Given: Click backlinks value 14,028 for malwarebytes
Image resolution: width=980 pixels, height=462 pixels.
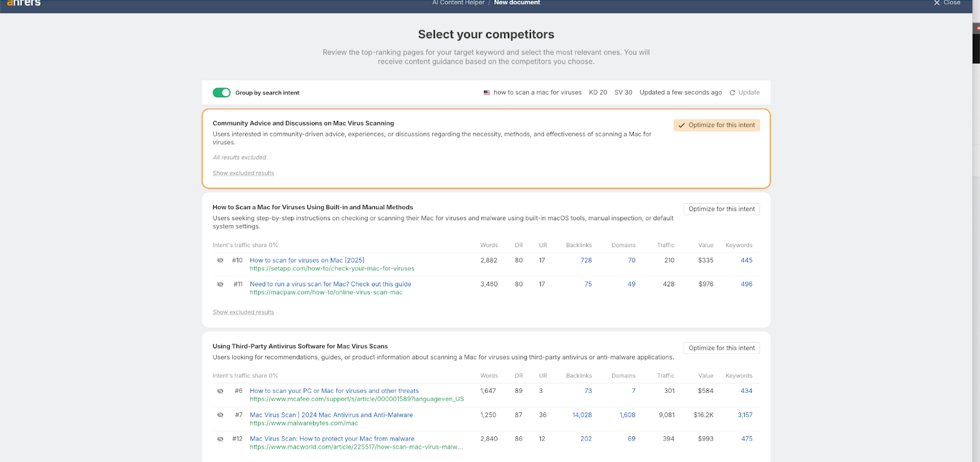Looking at the screenshot, I should point(582,415).
